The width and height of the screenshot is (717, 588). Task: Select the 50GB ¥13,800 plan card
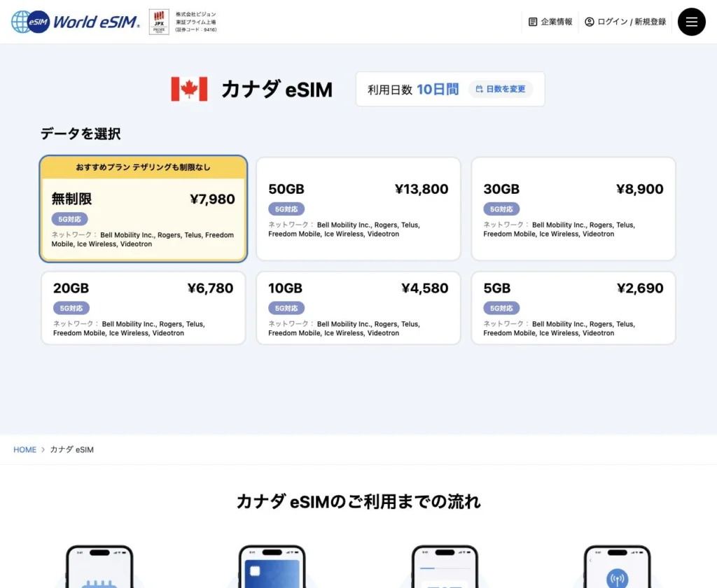click(358, 209)
